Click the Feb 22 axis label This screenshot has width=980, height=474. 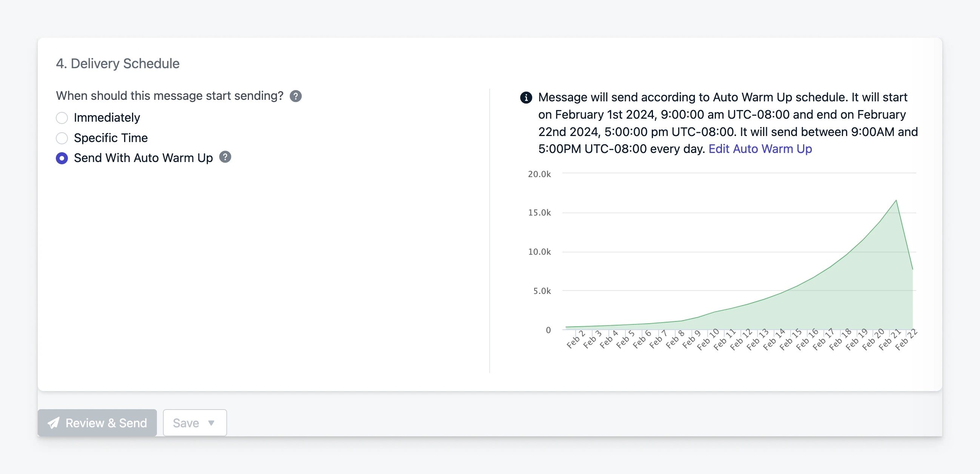[x=906, y=339]
